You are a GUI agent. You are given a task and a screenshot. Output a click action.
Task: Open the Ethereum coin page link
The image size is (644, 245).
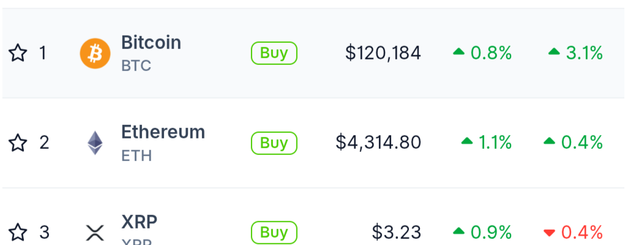coord(163,132)
